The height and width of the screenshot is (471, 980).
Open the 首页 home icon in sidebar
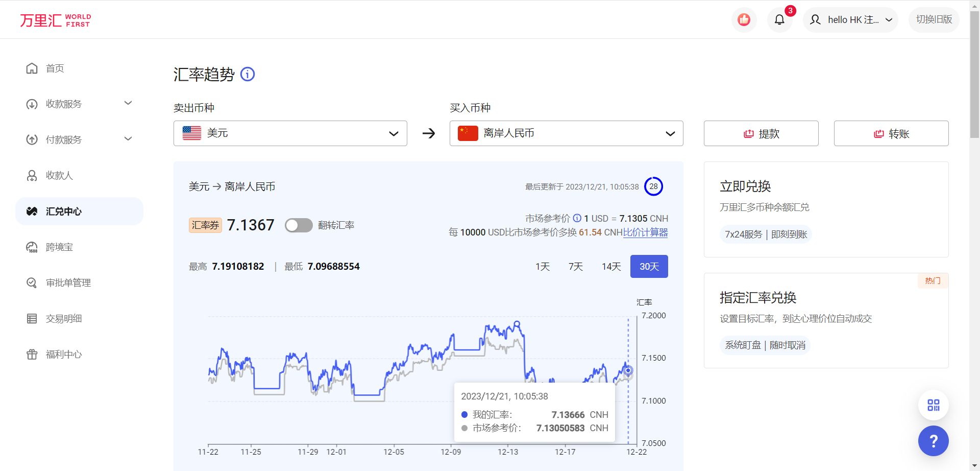coord(32,68)
